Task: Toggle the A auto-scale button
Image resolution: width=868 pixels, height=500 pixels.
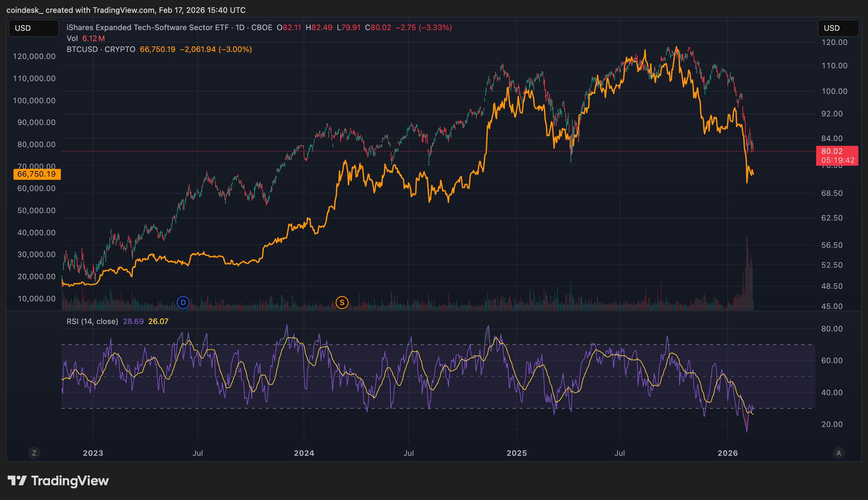Action: 839,453
